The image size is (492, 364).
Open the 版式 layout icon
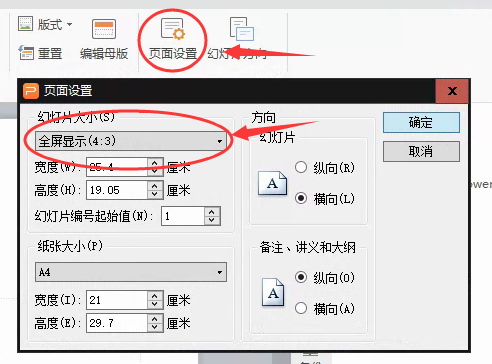pos(25,24)
